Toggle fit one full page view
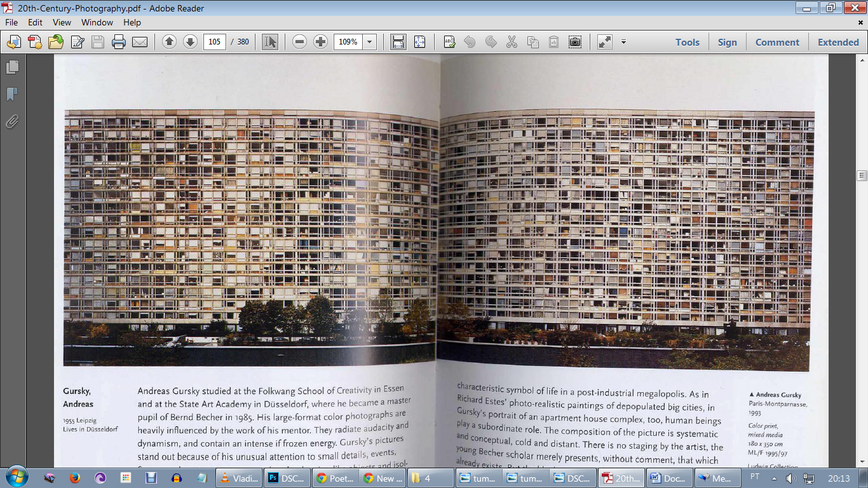Image resolution: width=868 pixels, height=488 pixels. 419,42
